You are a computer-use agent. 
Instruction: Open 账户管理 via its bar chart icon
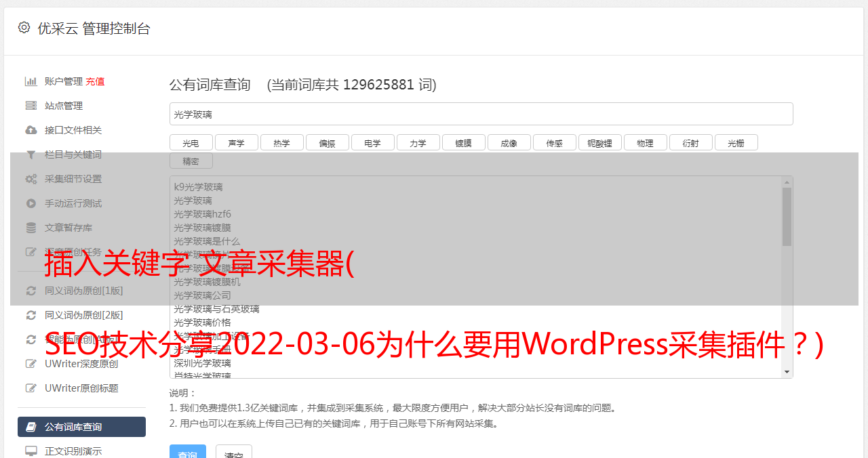pos(31,81)
